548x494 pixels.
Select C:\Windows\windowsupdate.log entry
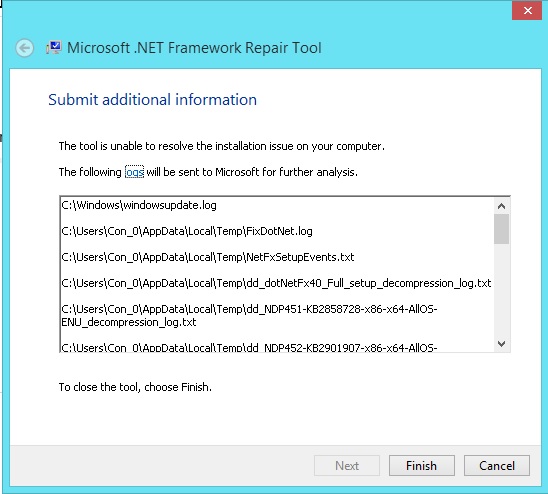tap(139, 205)
